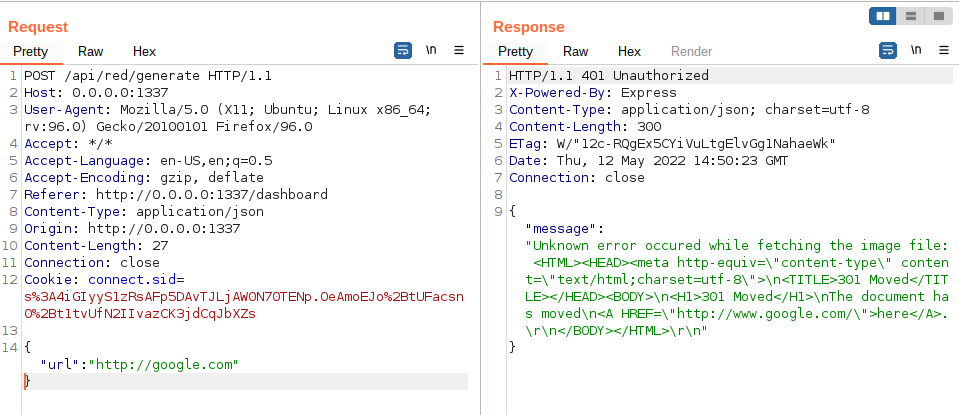Click the request Content-Type: application/json header
Image resolution: width=959 pixels, height=415 pixels.
[x=144, y=212]
